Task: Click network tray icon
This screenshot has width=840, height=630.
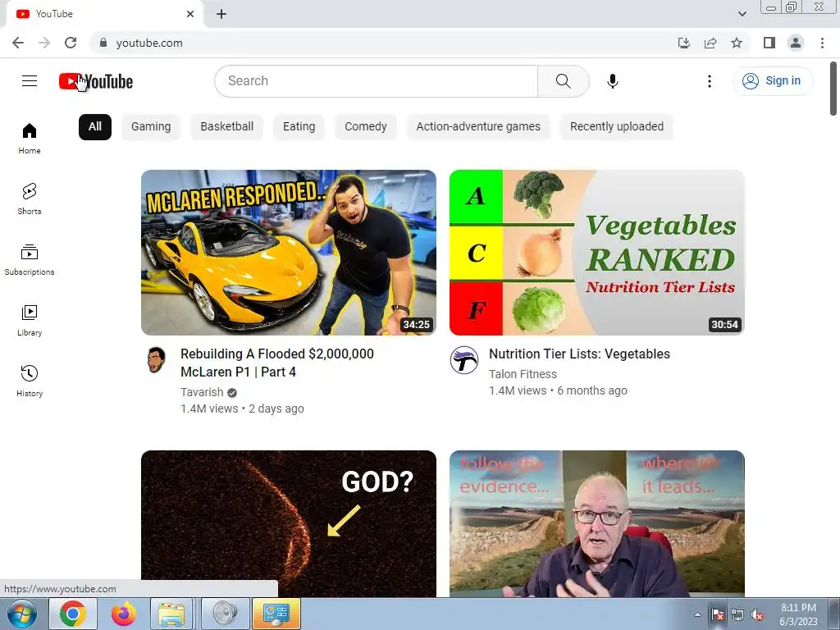Action: 737,615
